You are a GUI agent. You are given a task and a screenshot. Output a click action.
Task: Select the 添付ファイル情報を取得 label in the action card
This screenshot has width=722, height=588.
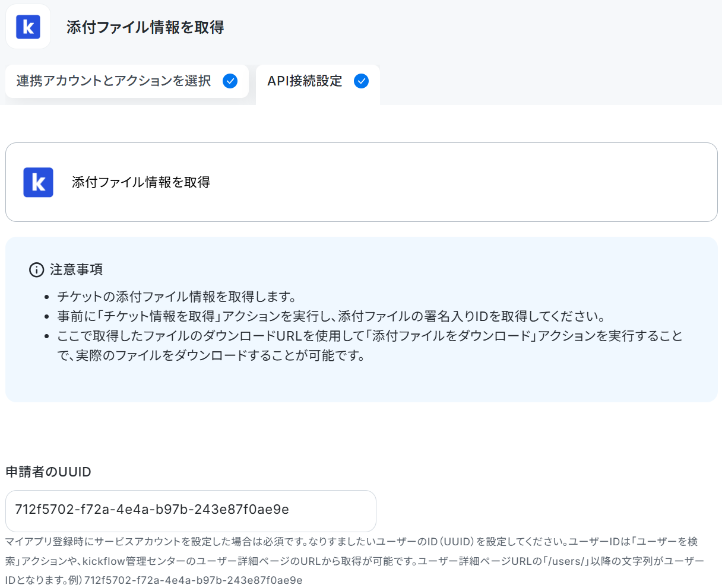tap(141, 182)
